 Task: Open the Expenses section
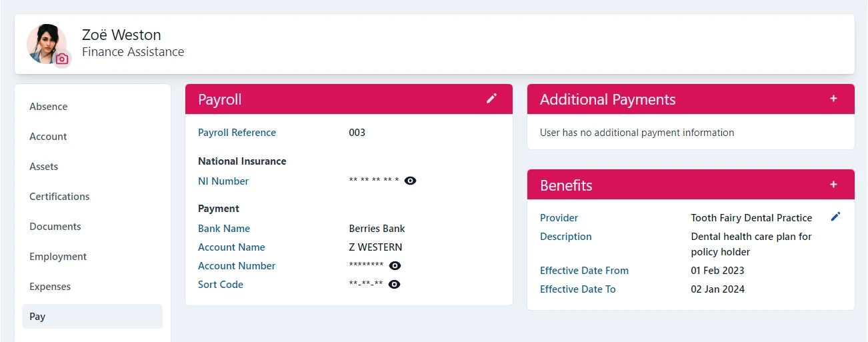pos(50,287)
